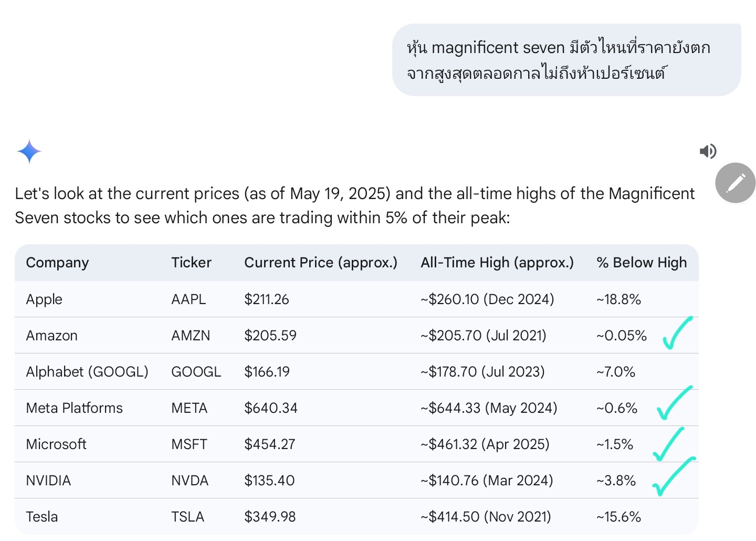Viewport: 756px width, 541px height.
Task: Select the Thai user prompt bubble
Action: pyautogui.click(x=566, y=60)
